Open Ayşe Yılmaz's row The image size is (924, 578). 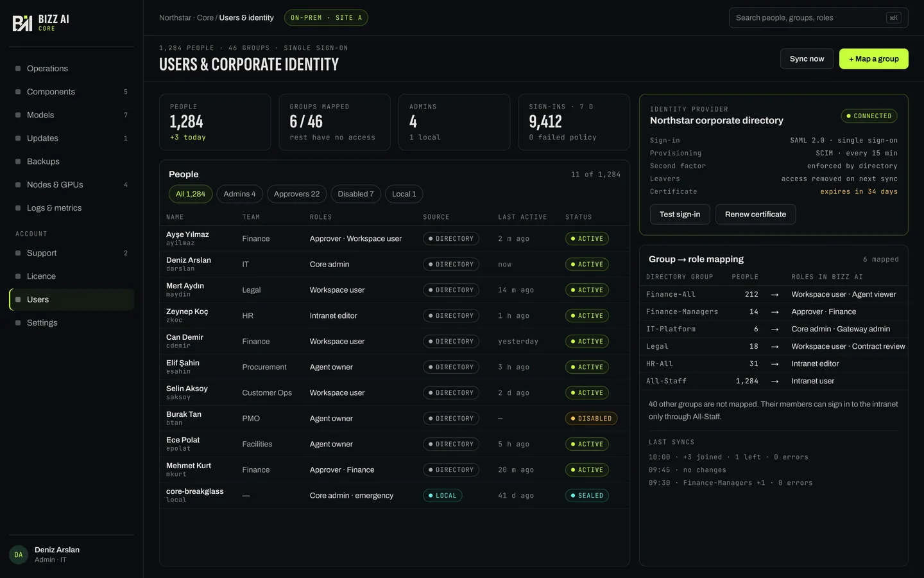(395, 238)
